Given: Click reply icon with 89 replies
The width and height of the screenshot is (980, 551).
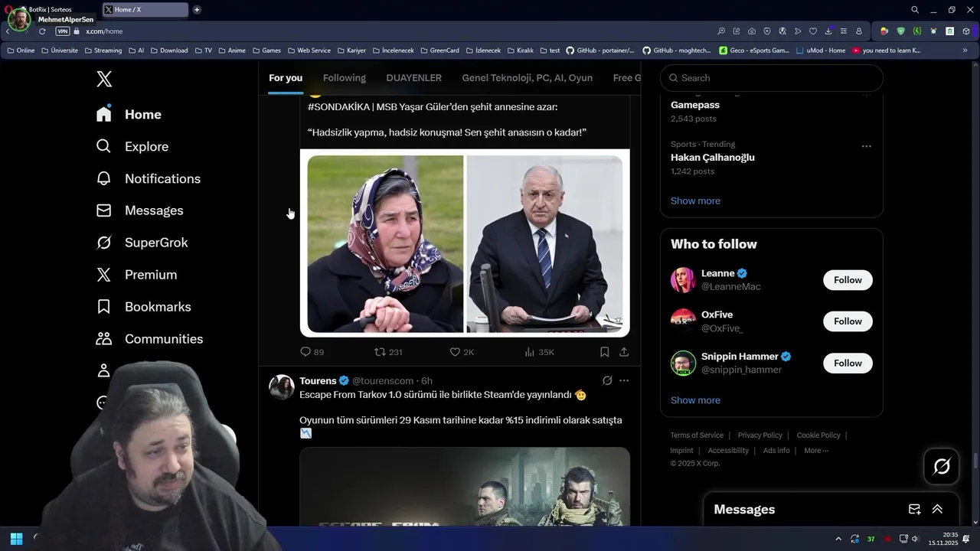Looking at the screenshot, I should pyautogui.click(x=312, y=352).
